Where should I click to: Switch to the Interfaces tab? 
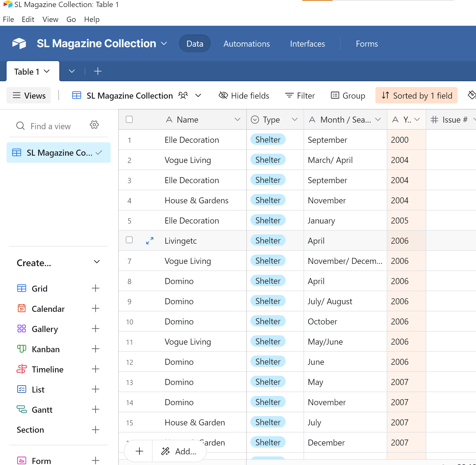[307, 44]
